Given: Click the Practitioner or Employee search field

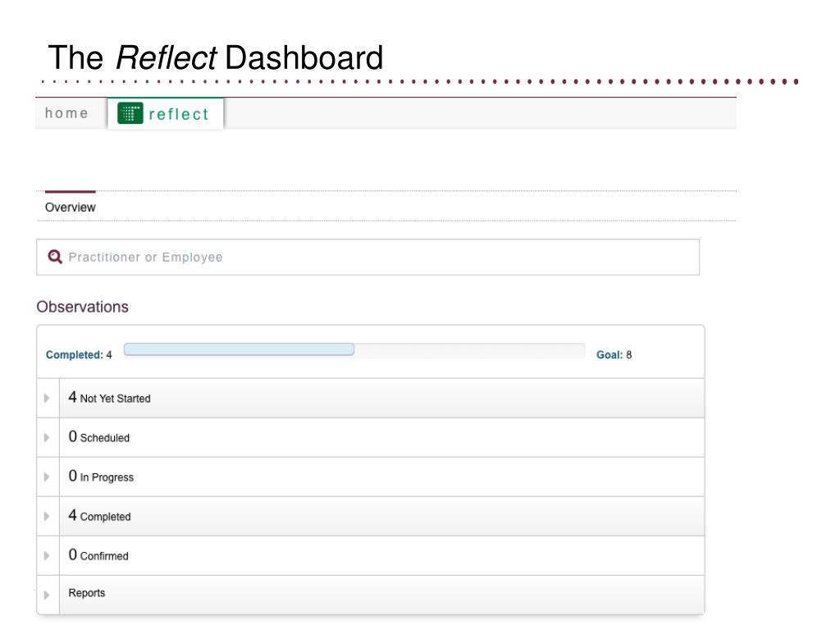Looking at the screenshot, I should [368, 257].
